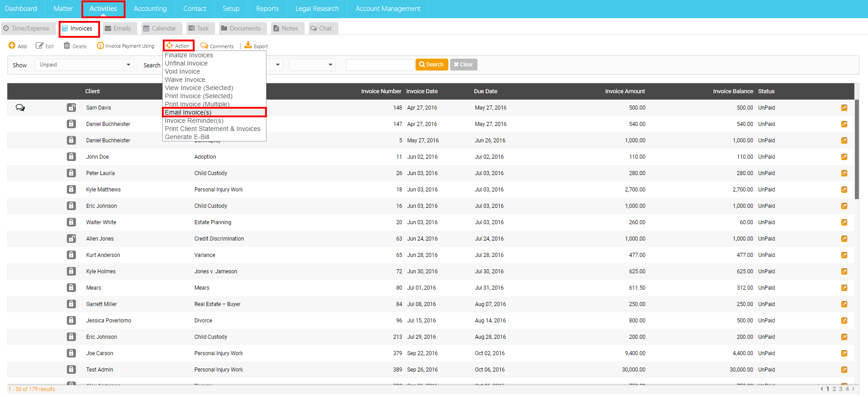
Task: Open the empty dropdown before search field
Action: click(312, 65)
